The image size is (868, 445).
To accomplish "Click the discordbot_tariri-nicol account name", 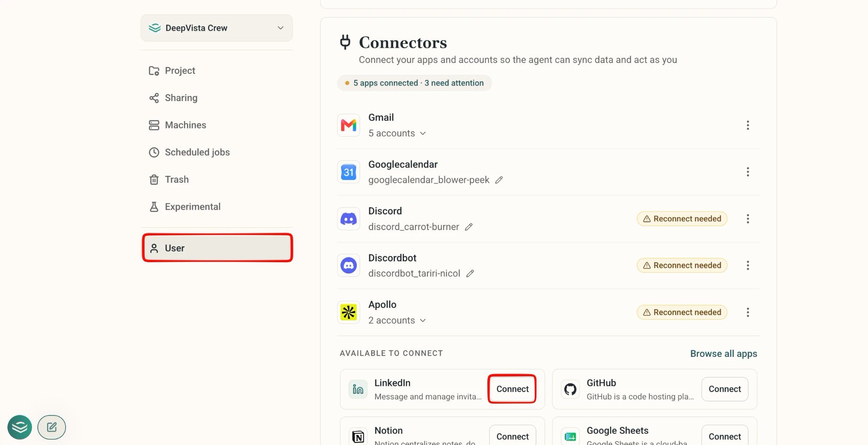I will [x=414, y=274].
